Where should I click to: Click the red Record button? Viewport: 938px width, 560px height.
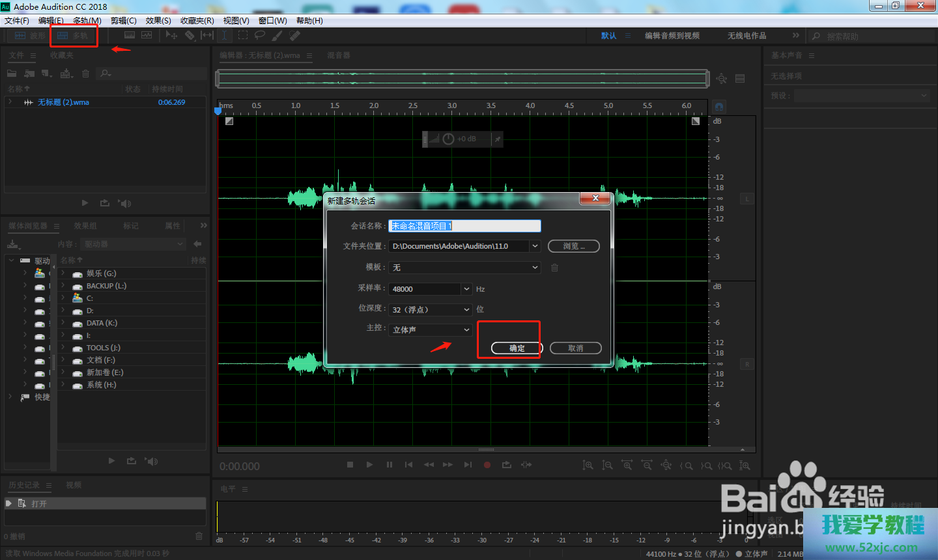(487, 465)
